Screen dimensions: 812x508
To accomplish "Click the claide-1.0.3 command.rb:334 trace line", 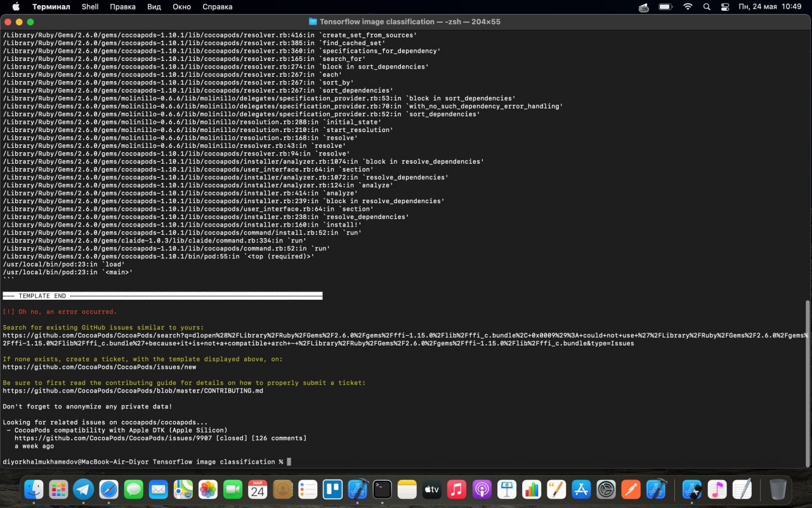I will (155, 241).
